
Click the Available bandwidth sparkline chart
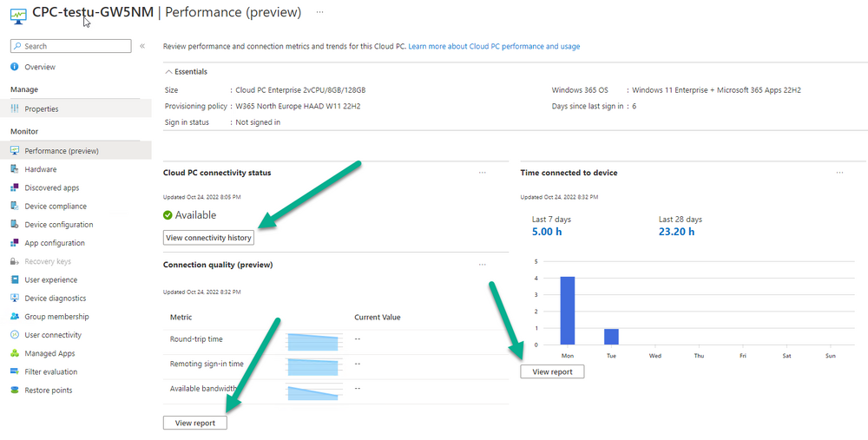point(312,392)
